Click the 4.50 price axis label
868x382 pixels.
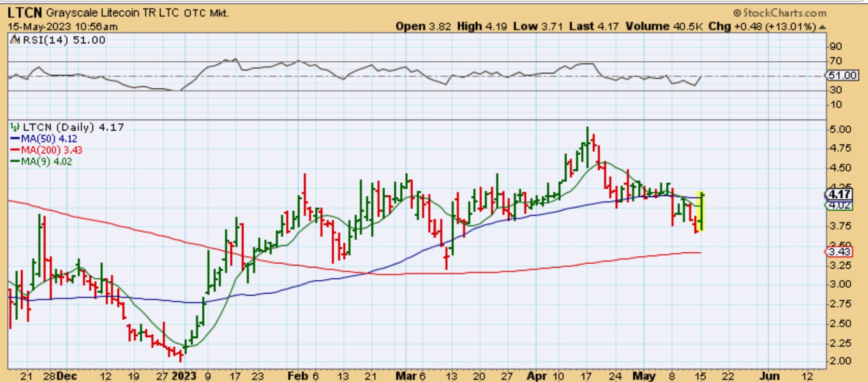click(x=840, y=168)
